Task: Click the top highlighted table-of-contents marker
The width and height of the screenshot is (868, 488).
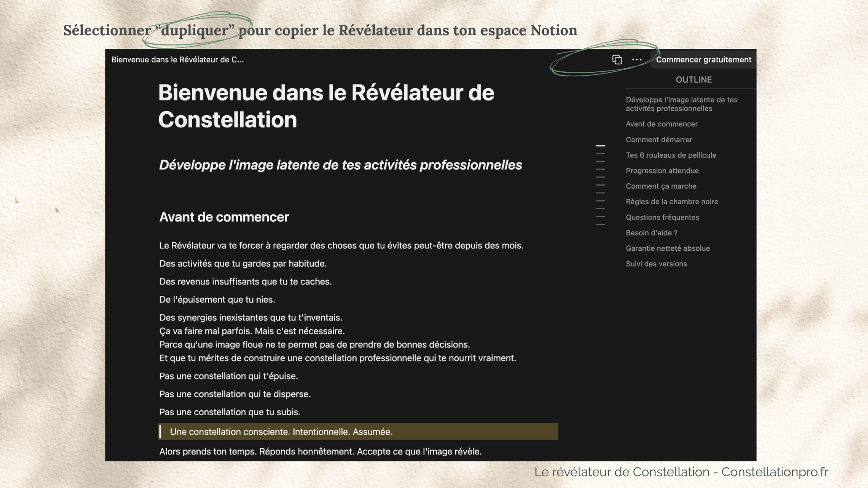Action: point(600,146)
